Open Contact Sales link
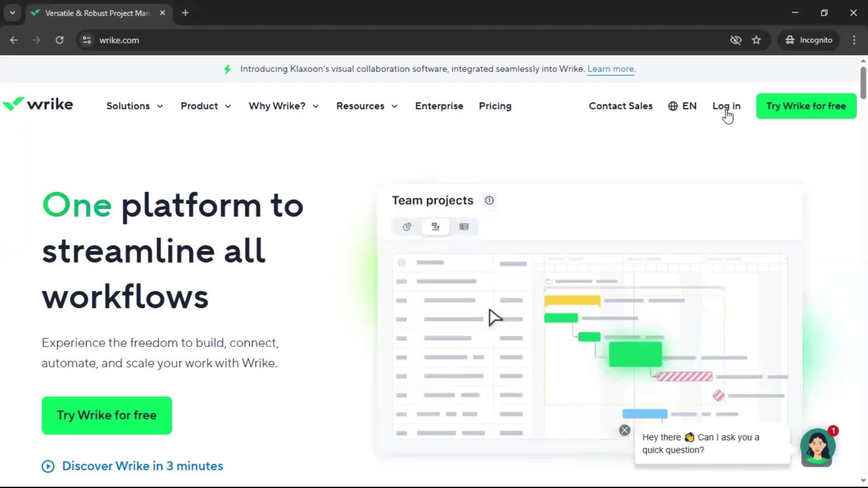The image size is (868, 488). pyautogui.click(x=620, y=106)
